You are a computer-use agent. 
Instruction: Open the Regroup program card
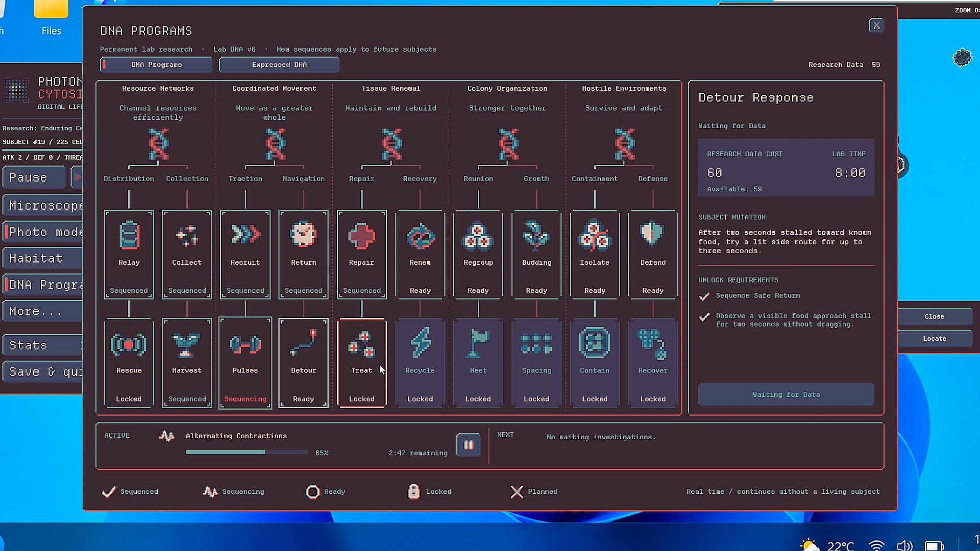point(478,254)
